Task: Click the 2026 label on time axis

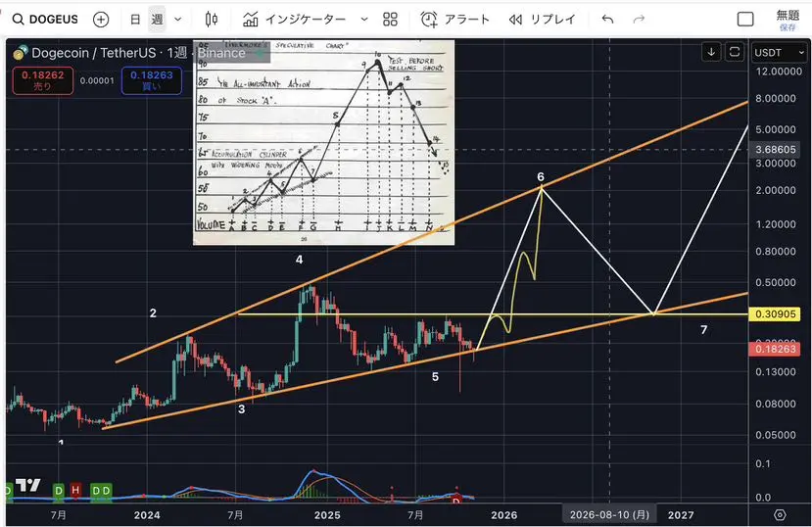Action: coord(503,515)
